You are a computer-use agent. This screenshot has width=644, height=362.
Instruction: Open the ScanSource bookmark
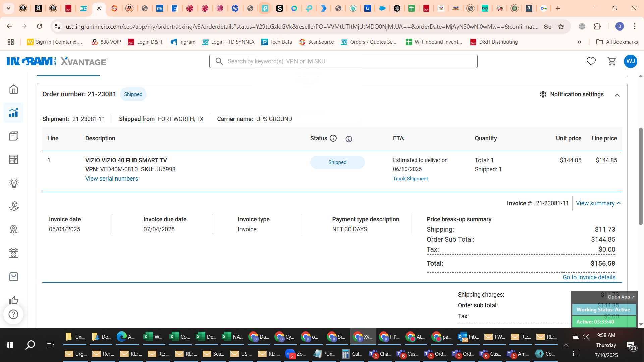click(316, 42)
